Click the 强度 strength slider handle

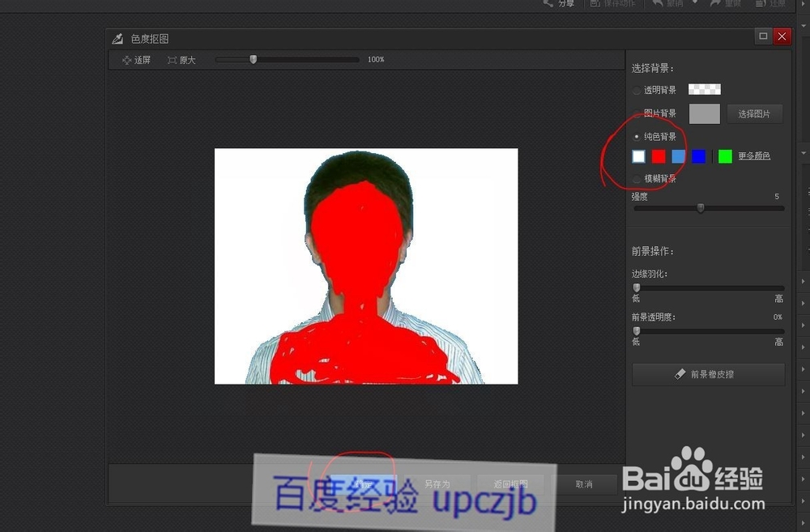pos(701,208)
